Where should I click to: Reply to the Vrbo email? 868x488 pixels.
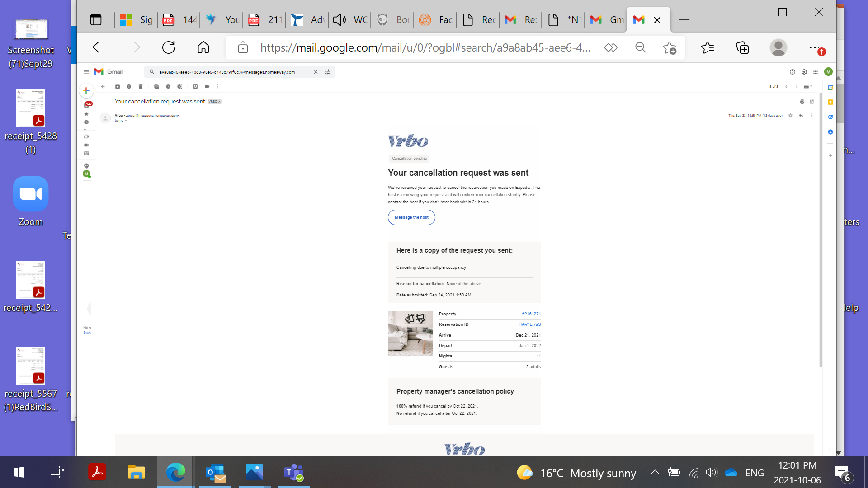[x=801, y=116]
